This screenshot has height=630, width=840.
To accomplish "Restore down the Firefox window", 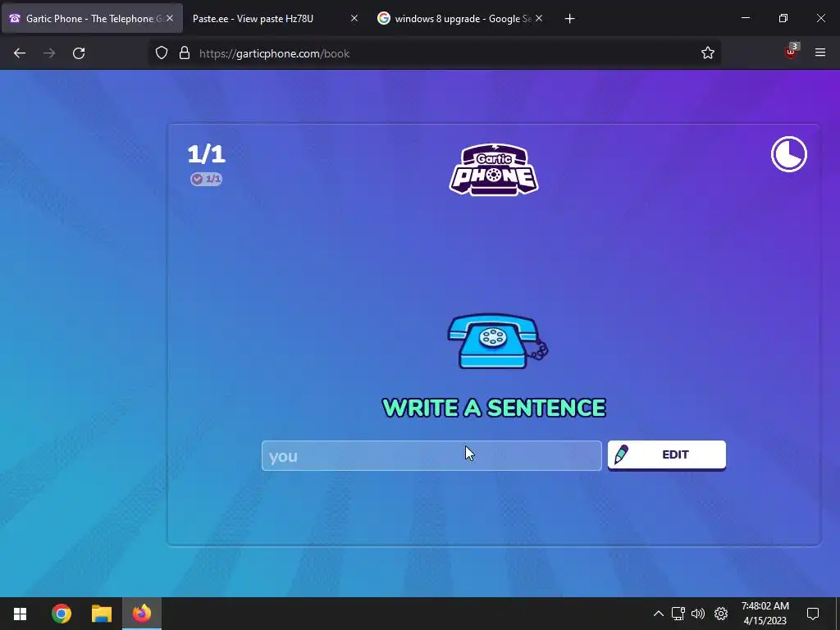I will tap(783, 18).
